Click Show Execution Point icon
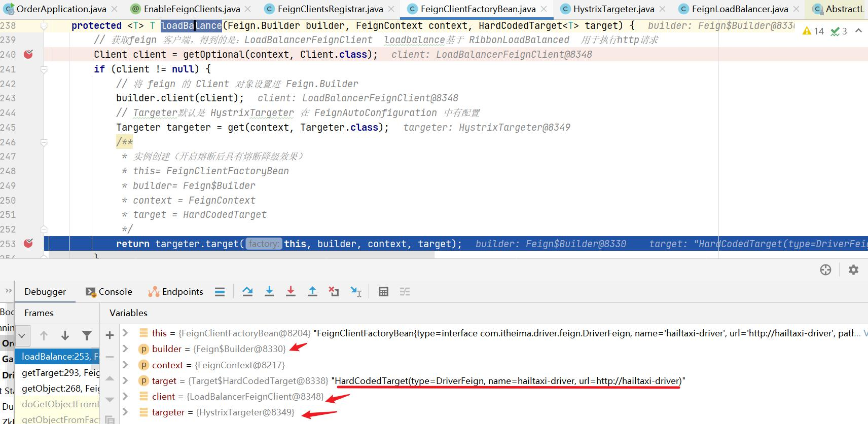 pyautogui.click(x=220, y=291)
